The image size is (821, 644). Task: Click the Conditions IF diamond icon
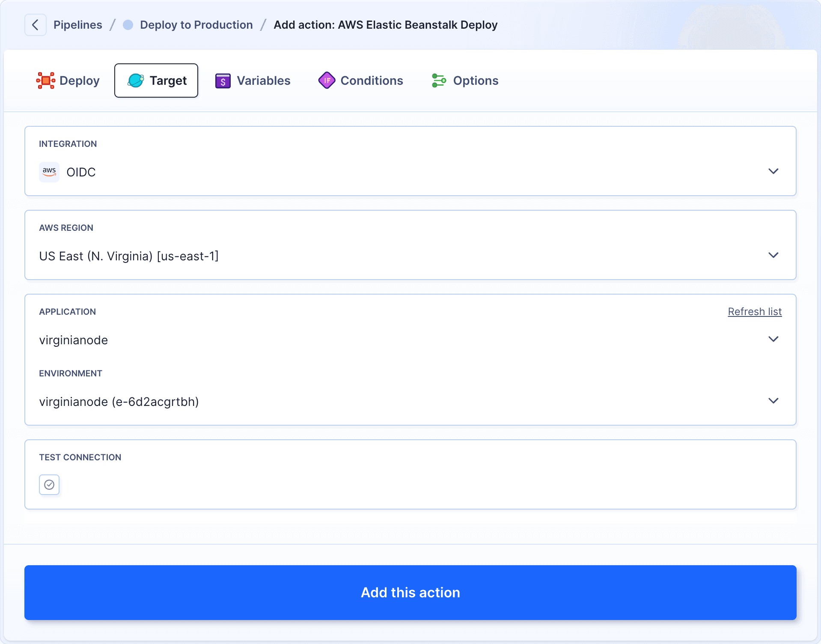pyautogui.click(x=326, y=80)
